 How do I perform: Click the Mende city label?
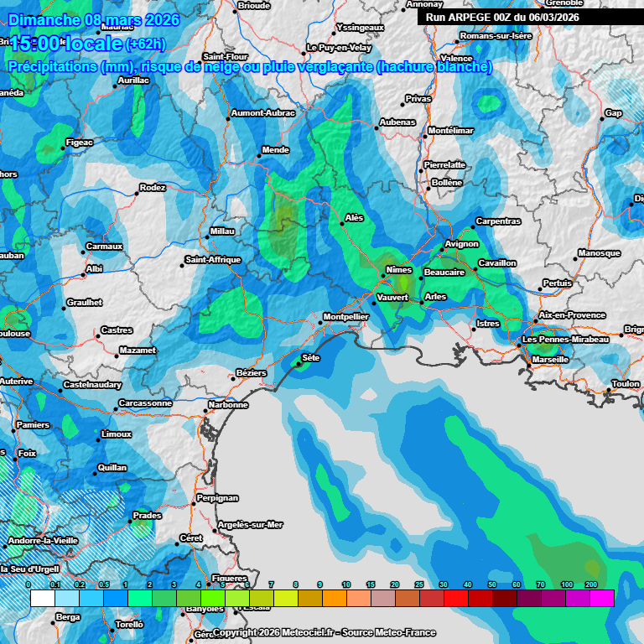tap(276, 150)
